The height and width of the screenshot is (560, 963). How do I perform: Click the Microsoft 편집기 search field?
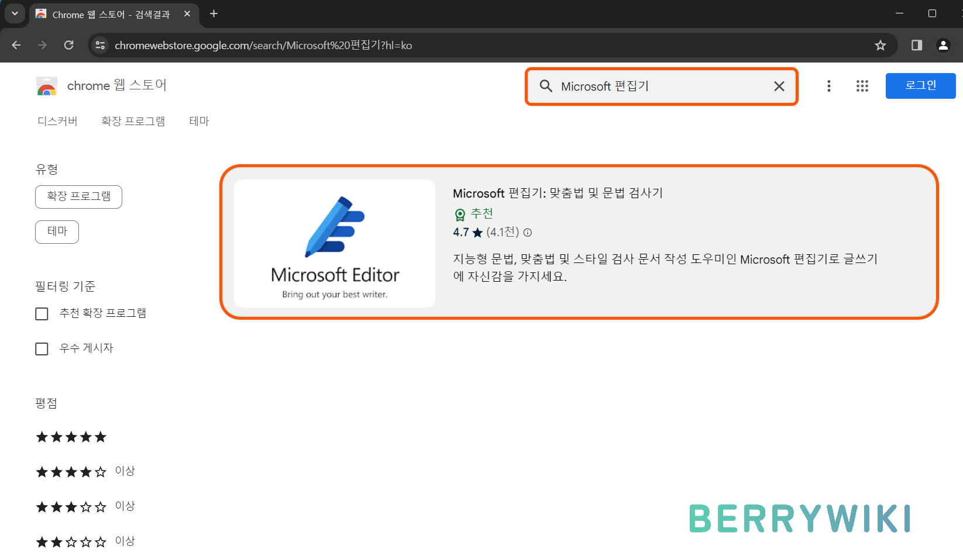tap(661, 86)
